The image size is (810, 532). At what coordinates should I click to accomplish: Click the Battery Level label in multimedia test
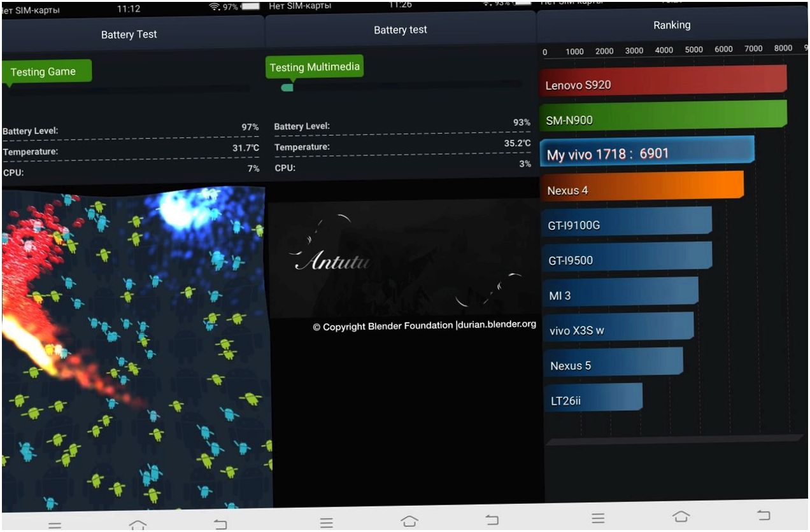pos(302,126)
